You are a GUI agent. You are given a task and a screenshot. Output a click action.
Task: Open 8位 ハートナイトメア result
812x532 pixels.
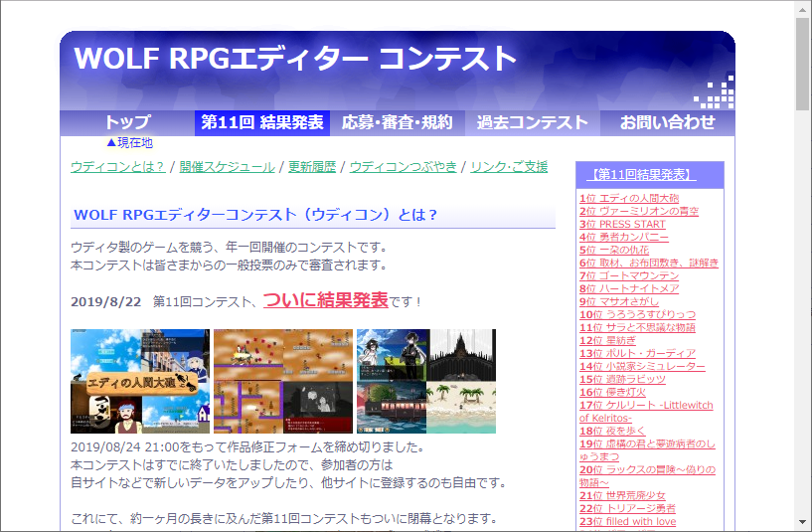629,288
